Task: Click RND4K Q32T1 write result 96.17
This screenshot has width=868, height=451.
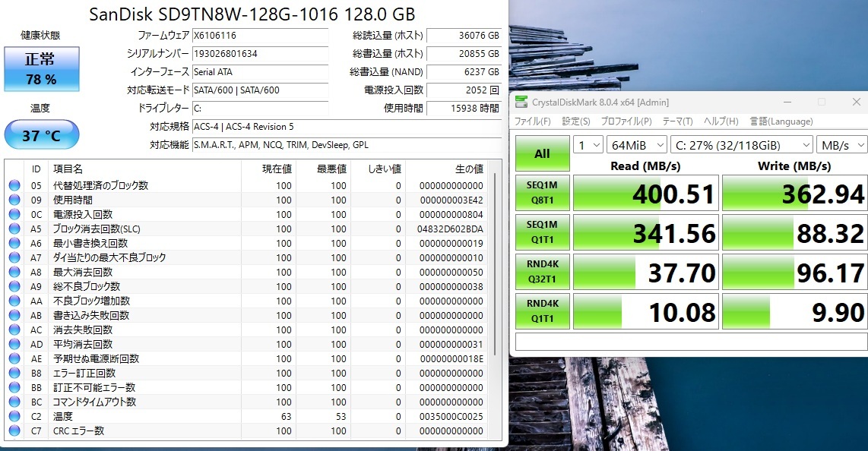Action: pos(795,271)
